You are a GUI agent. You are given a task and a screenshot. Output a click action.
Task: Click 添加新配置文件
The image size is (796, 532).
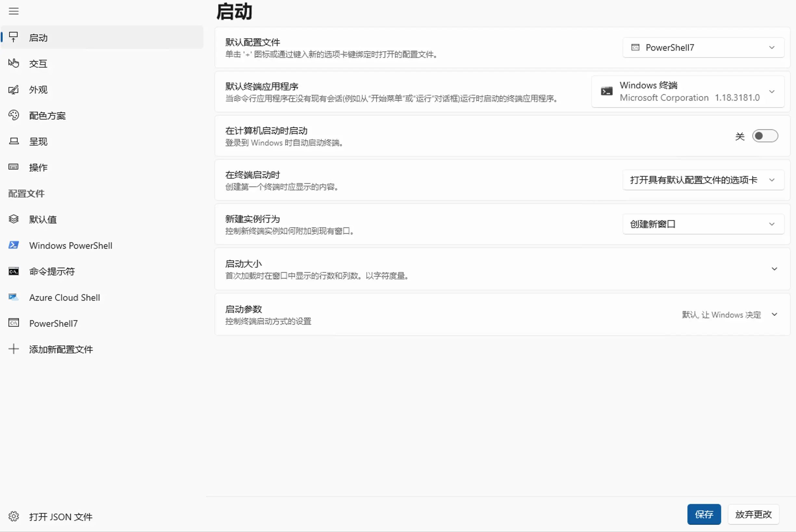point(102,349)
